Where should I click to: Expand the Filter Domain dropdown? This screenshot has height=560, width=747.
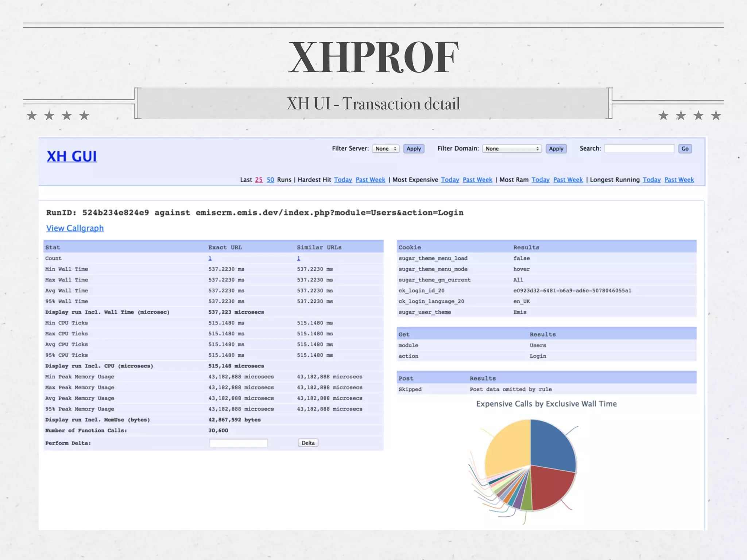[x=511, y=149]
